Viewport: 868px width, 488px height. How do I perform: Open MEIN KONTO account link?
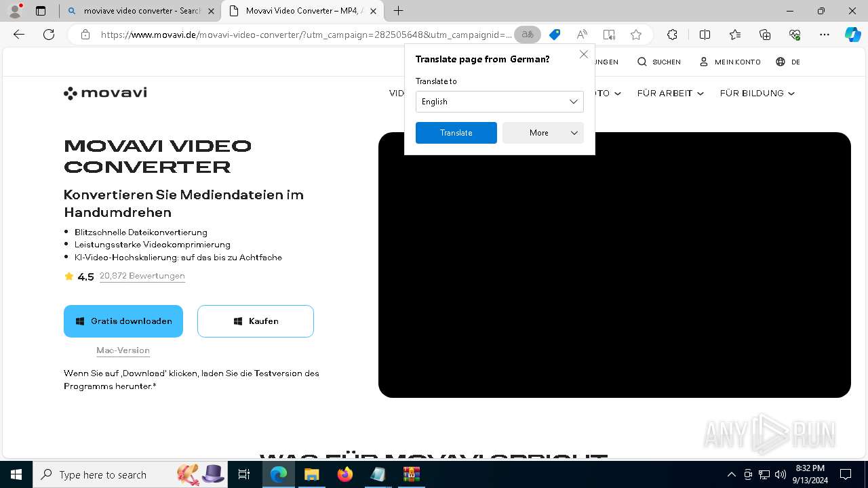pyautogui.click(x=730, y=62)
